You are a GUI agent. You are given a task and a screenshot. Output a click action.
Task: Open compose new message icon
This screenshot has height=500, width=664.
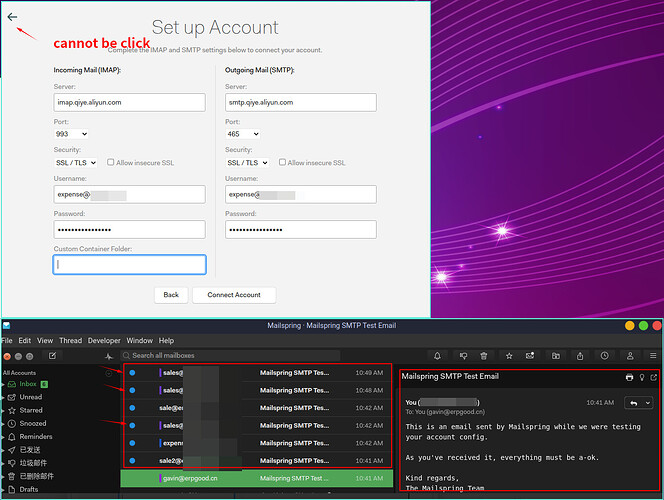click(53, 356)
